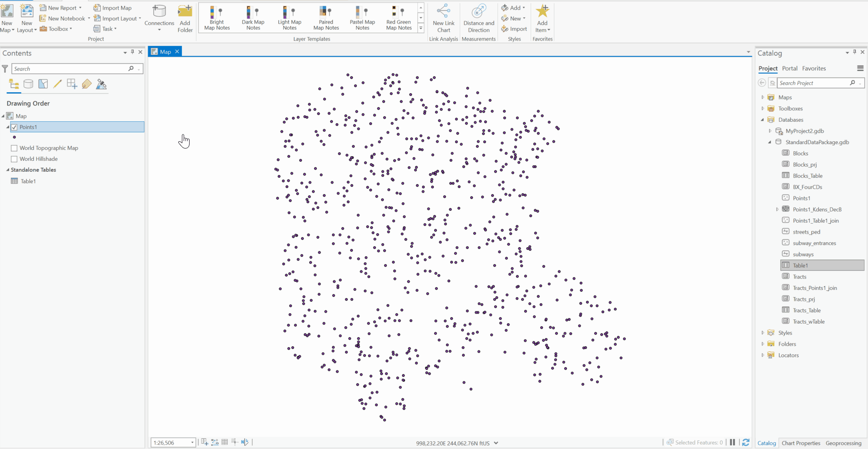
Task: Expand Toolboxes in Catalog tree
Action: click(763, 109)
